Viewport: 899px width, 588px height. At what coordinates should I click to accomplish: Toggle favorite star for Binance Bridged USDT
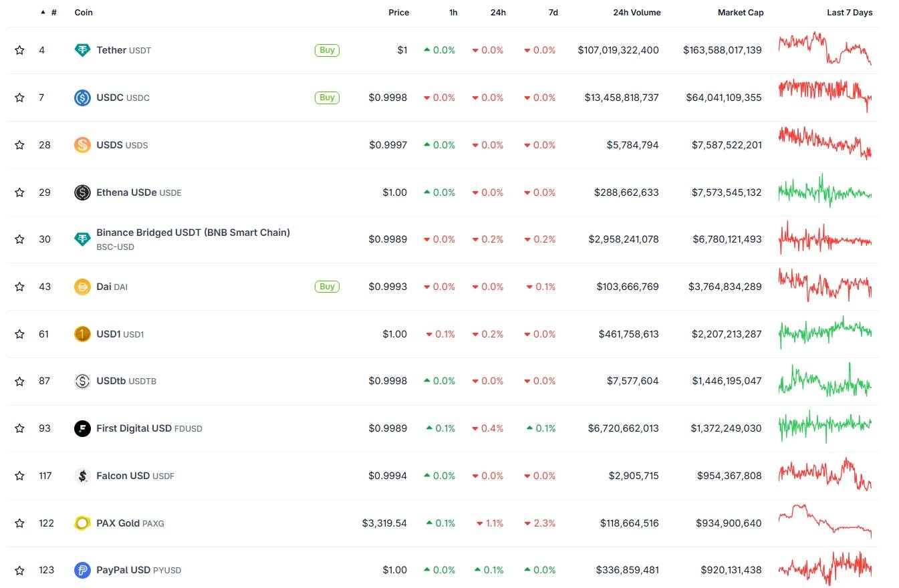tap(19, 239)
